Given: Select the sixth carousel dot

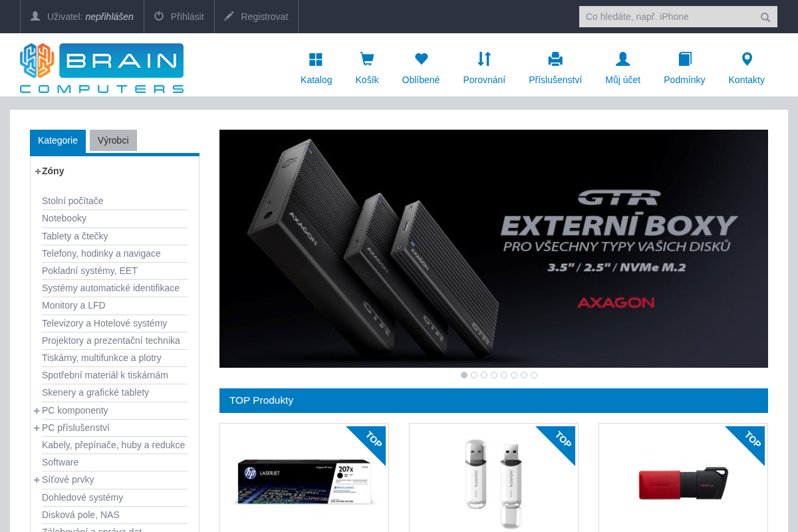Looking at the screenshot, I should click(514, 375).
